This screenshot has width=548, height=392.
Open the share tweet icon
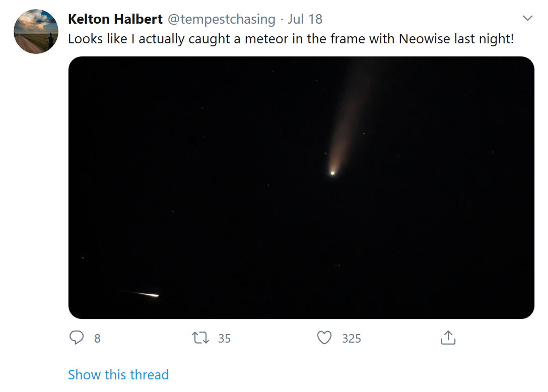(448, 338)
